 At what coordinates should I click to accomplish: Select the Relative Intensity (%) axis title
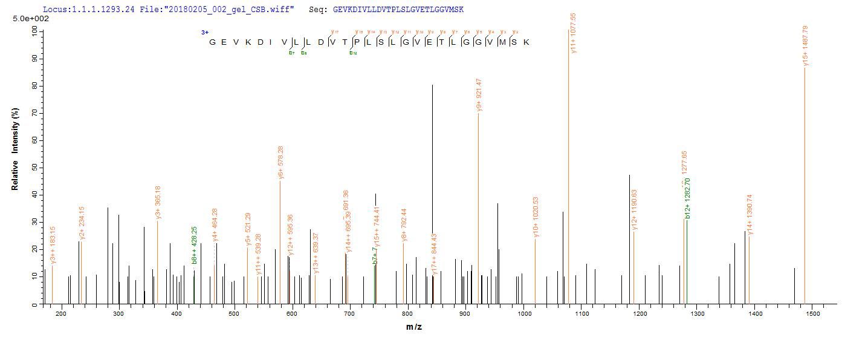[15, 149]
